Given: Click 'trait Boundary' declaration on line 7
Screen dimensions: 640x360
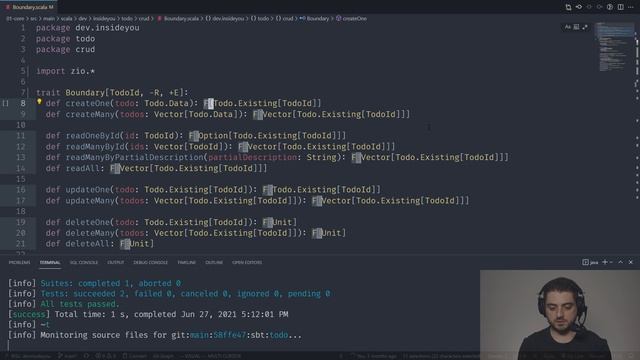Looking at the screenshot, I should 70,93.
